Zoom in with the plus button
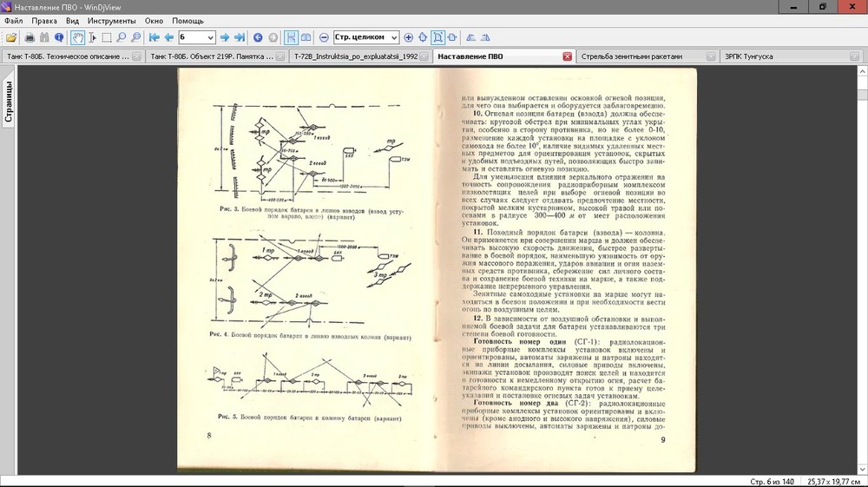This screenshot has width=868, height=487. coord(409,37)
